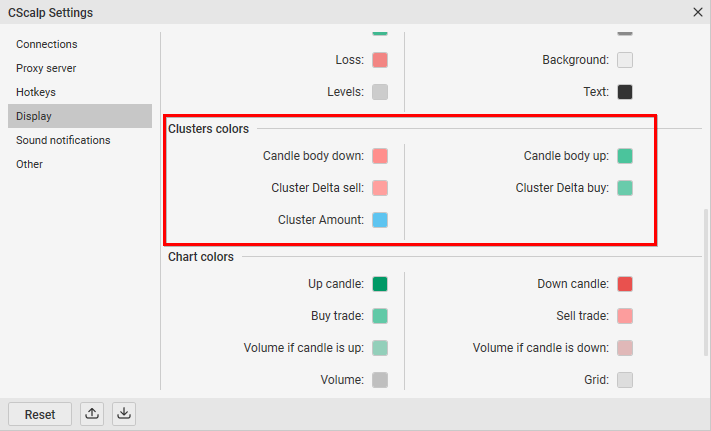Change the Grid color swatch
The height and width of the screenshot is (431, 711).
(x=625, y=380)
